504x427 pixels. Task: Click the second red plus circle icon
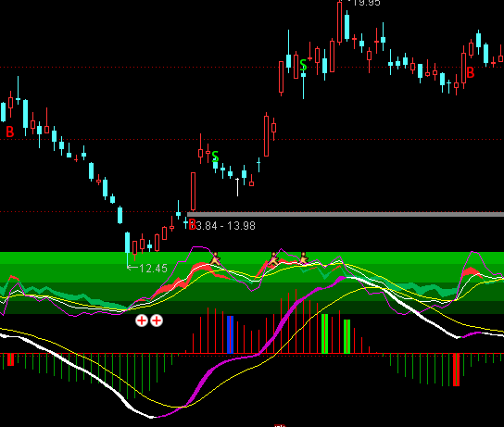(x=157, y=320)
